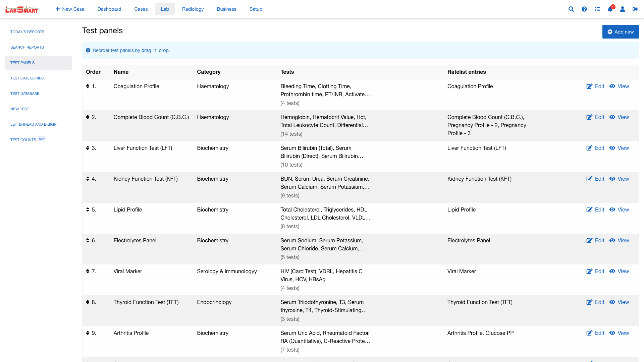This screenshot has width=644, height=362.
Task: Click reorder handle for Complete Blood Count
Action: (88, 117)
